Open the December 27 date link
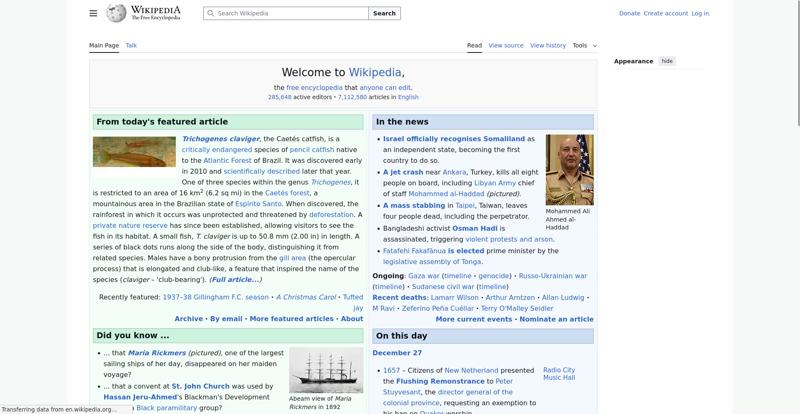This screenshot has height=414, width=800. click(397, 353)
